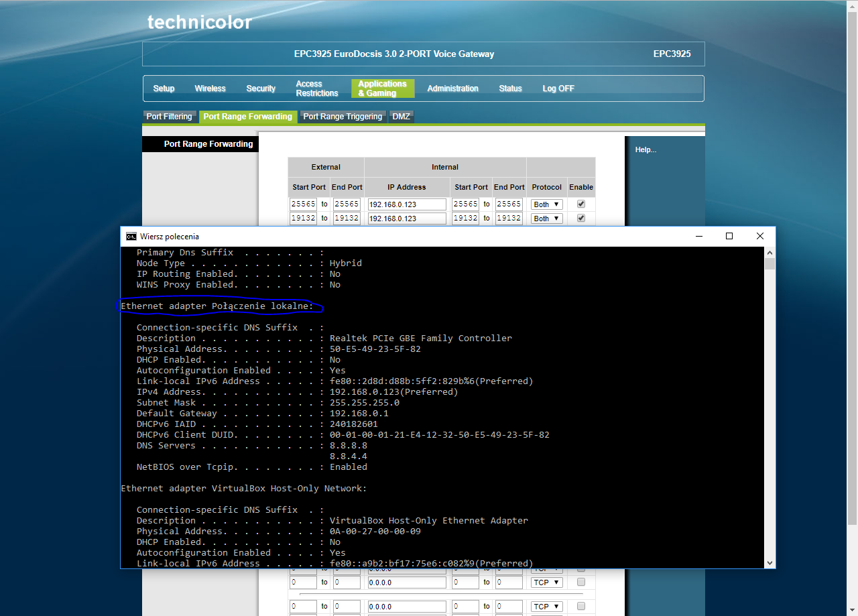Viewport: 858px width, 616px height.
Task: Click the internal end port field containing 25565
Action: 509,204
